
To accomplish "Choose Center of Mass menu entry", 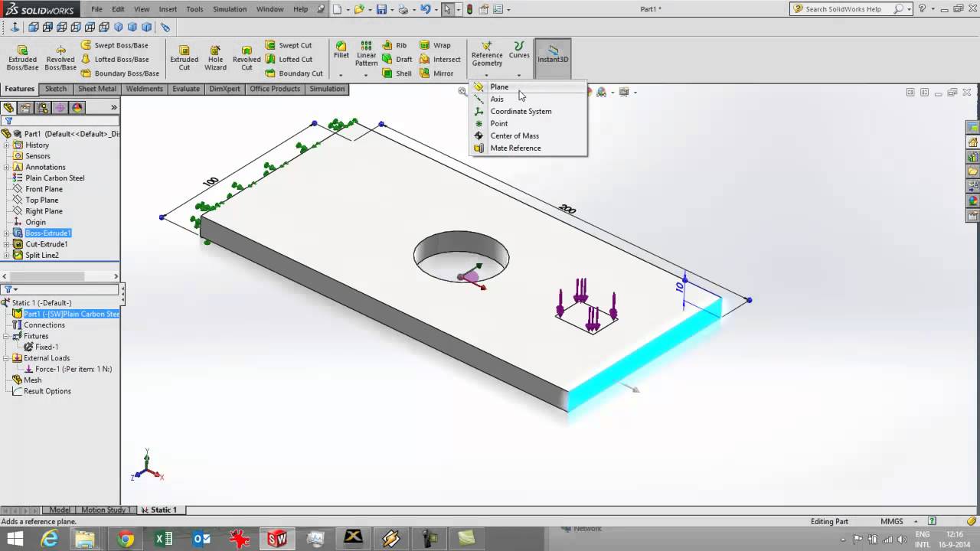I will 528,135.
